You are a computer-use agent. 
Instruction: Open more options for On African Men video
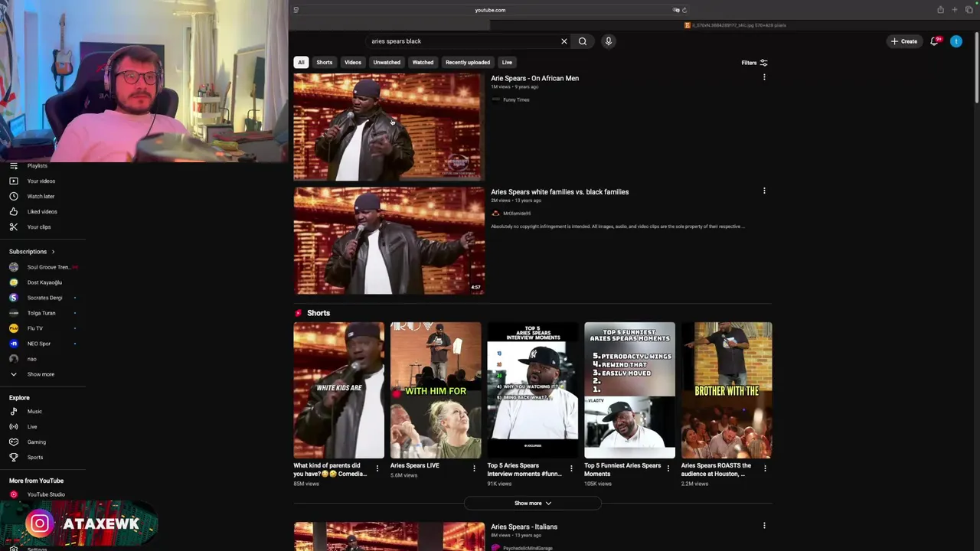coord(764,77)
